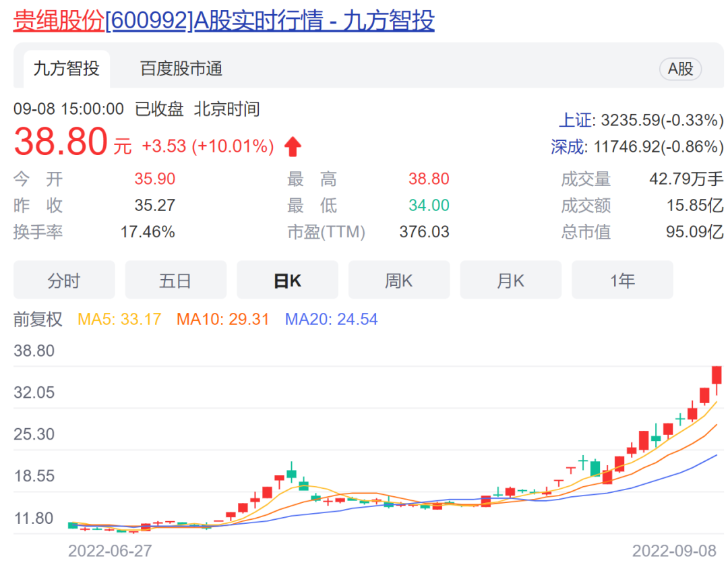Open the 上证 index link

[576, 121]
